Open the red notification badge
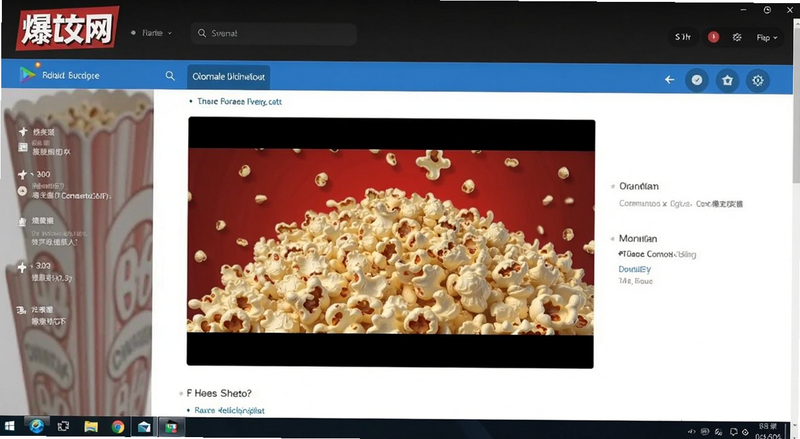 tap(713, 37)
